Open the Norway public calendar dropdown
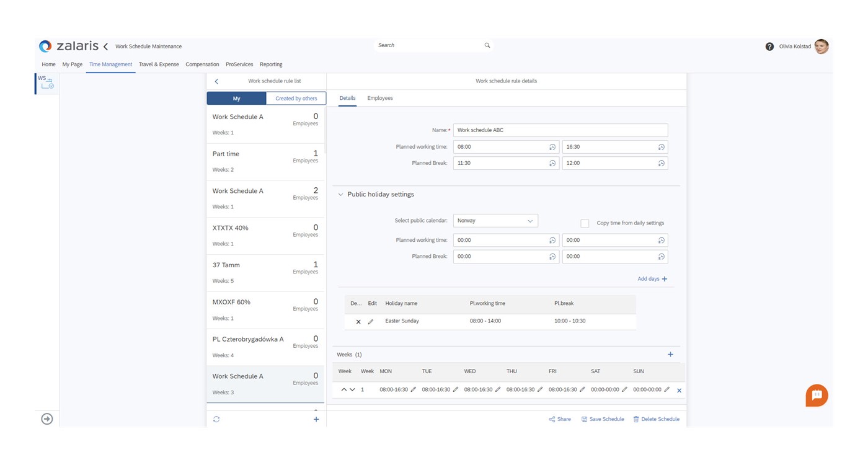868x465 pixels. pos(495,221)
